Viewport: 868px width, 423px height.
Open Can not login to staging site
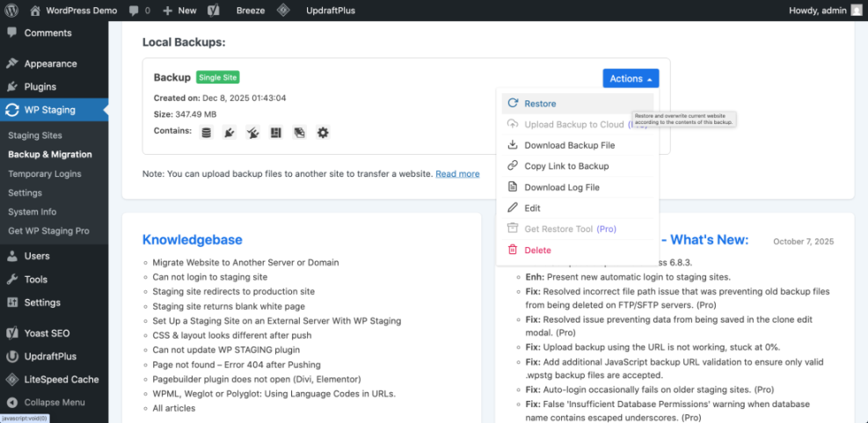(x=210, y=277)
